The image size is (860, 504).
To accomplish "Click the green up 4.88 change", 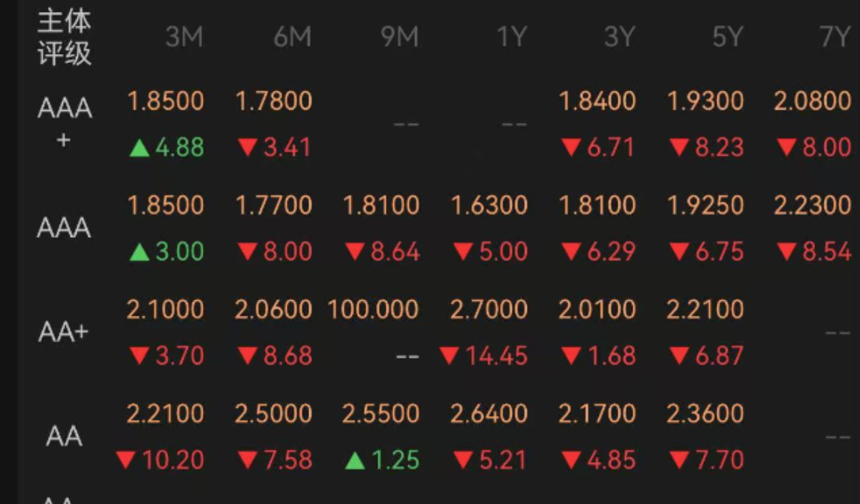I will point(166,147).
